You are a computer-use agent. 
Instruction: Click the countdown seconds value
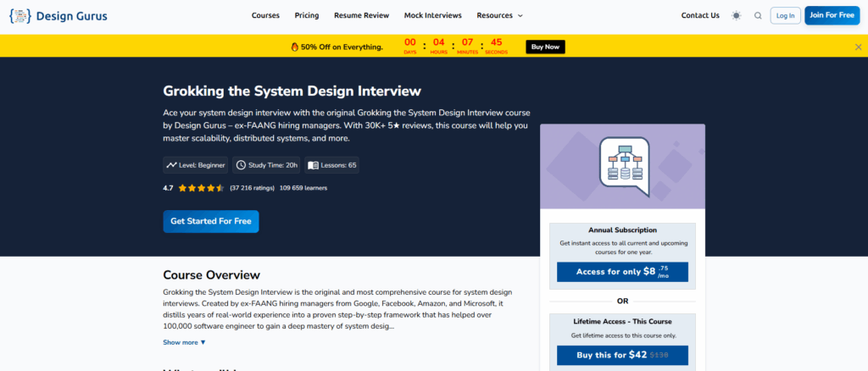point(496,42)
